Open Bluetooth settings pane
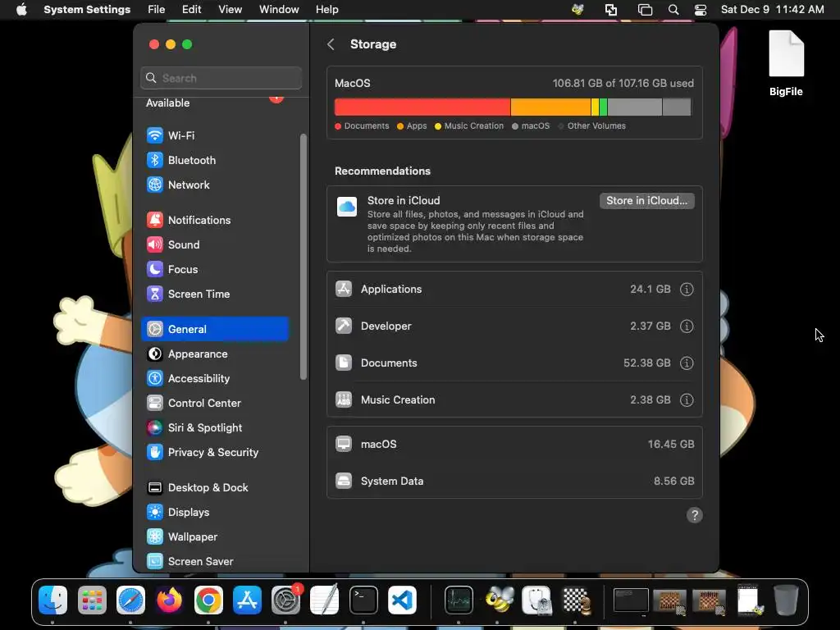 (215, 160)
